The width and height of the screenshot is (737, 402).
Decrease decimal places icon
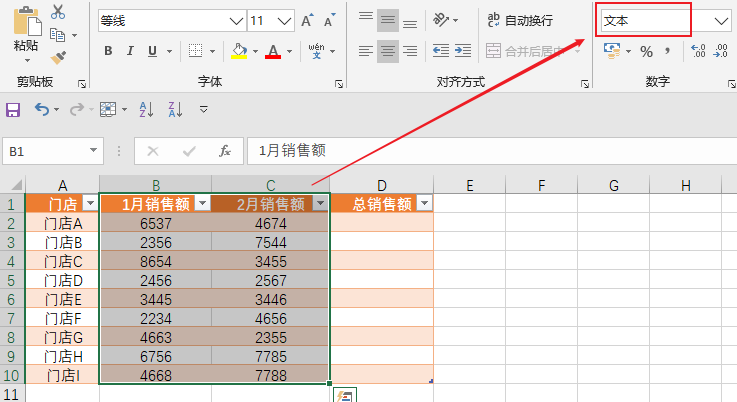tap(721, 51)
